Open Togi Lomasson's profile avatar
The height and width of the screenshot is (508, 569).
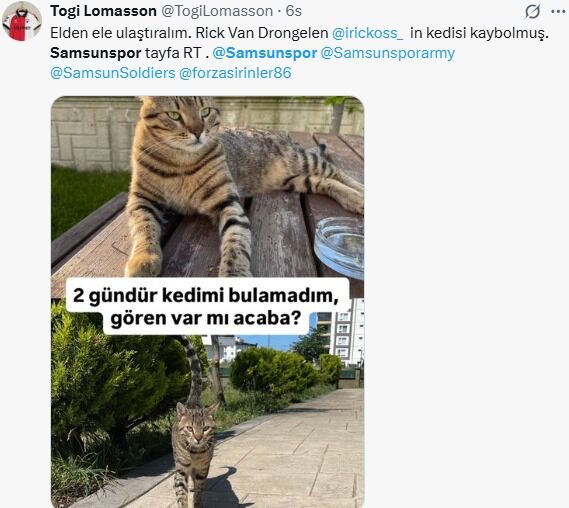click(22, 21)
